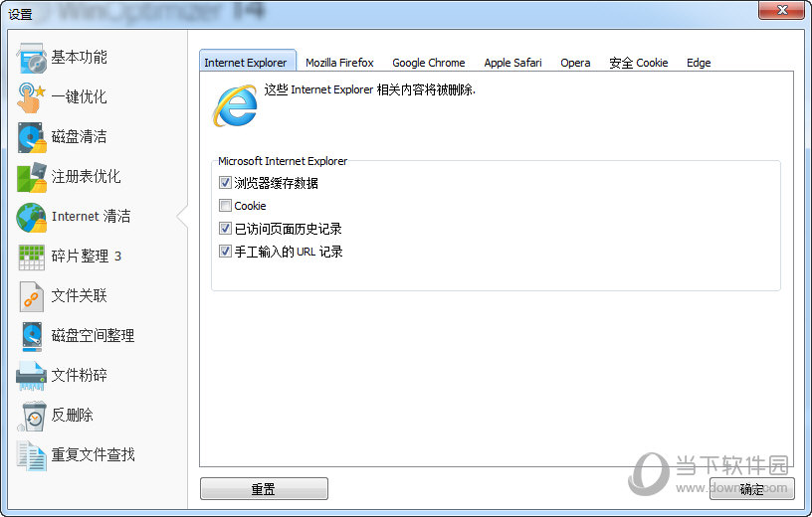Click the 重置 button
The image size is (812, 517).
click(x=264, y=489)
